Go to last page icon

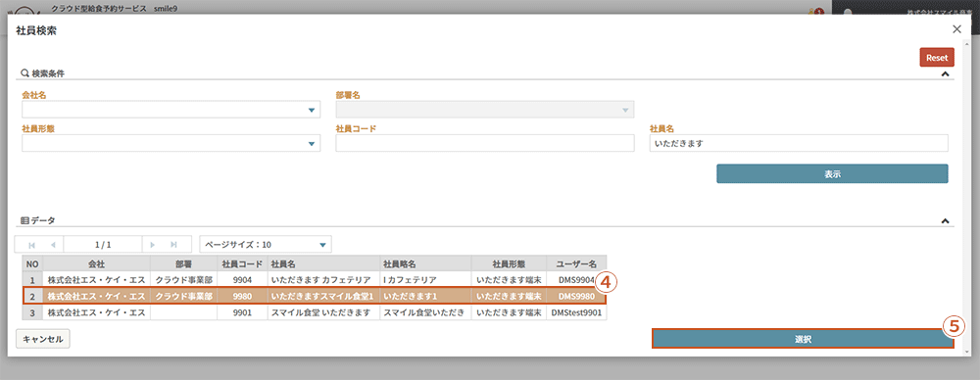click(173, 245)
